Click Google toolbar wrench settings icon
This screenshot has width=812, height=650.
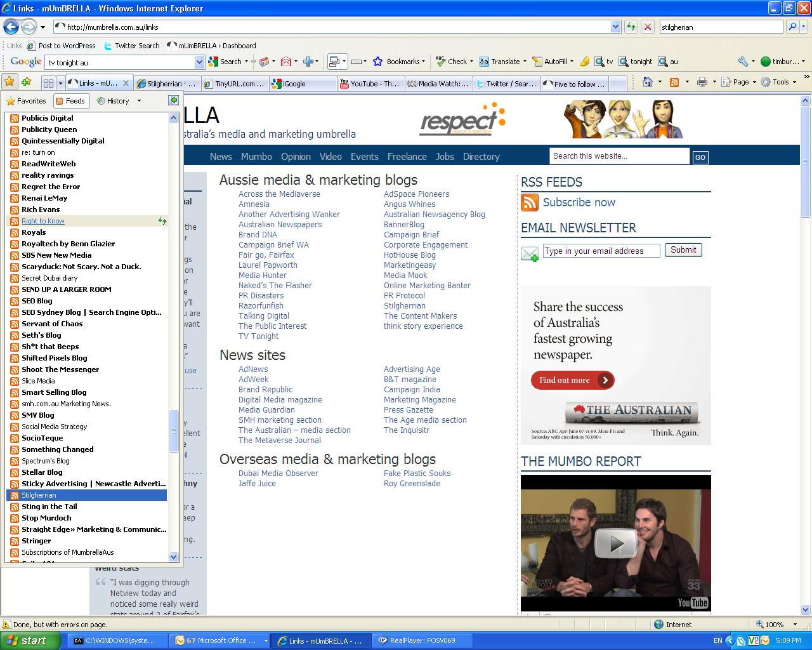[x=743, y=62]
